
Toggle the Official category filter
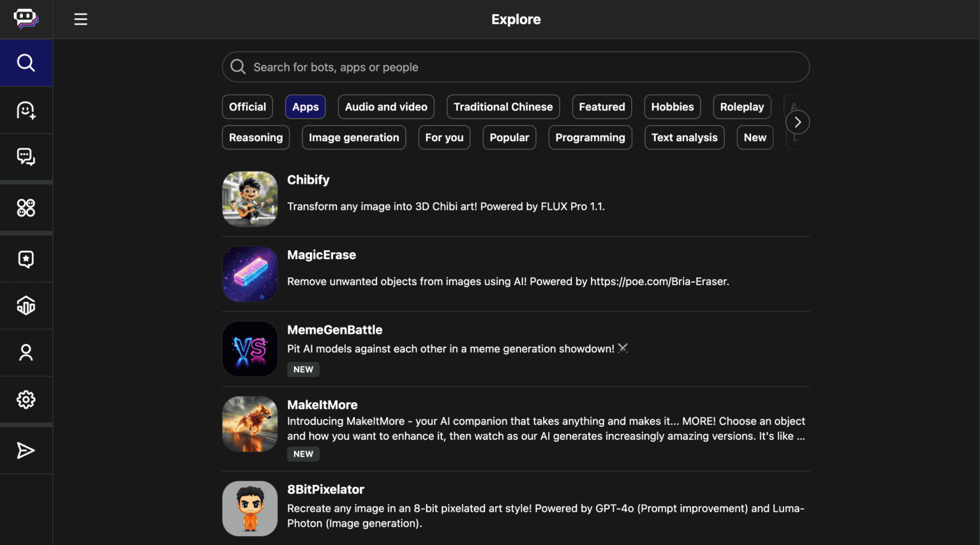(248, 107)
